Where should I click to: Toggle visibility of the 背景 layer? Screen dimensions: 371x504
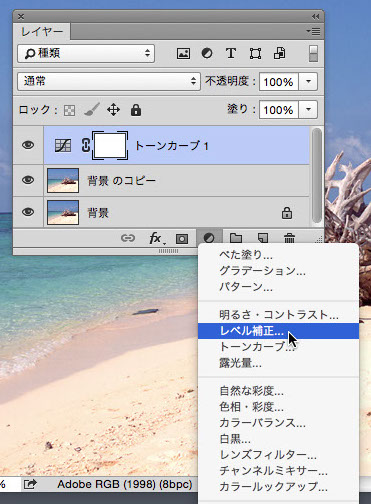click(x=28, y=212)
